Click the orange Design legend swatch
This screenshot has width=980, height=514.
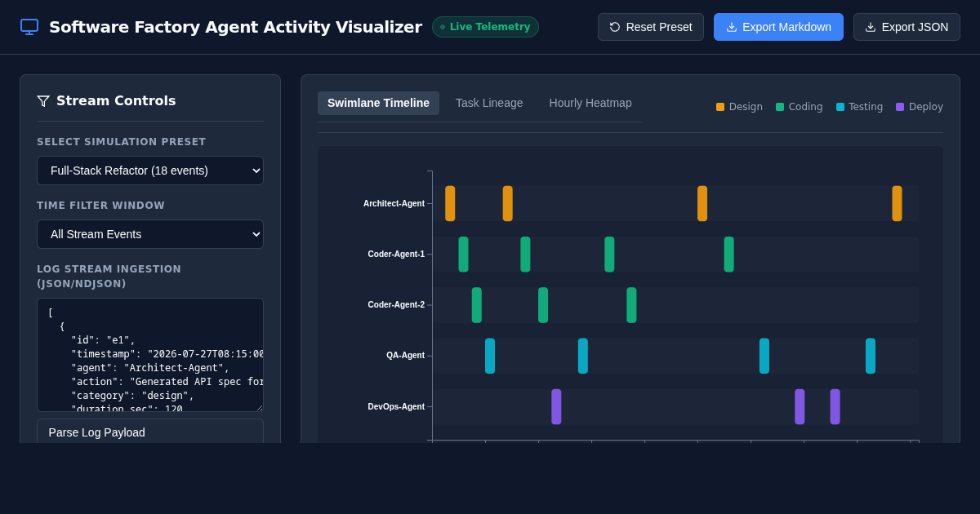720,107
